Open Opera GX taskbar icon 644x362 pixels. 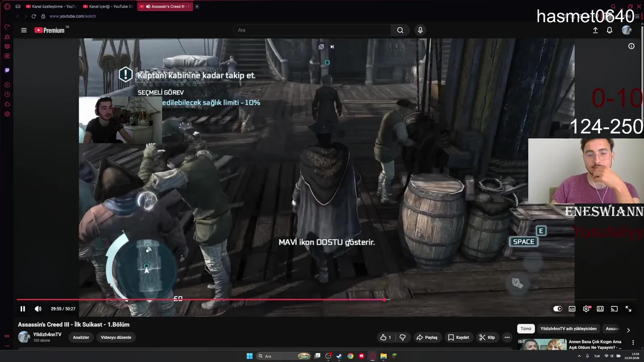(372, 356)
